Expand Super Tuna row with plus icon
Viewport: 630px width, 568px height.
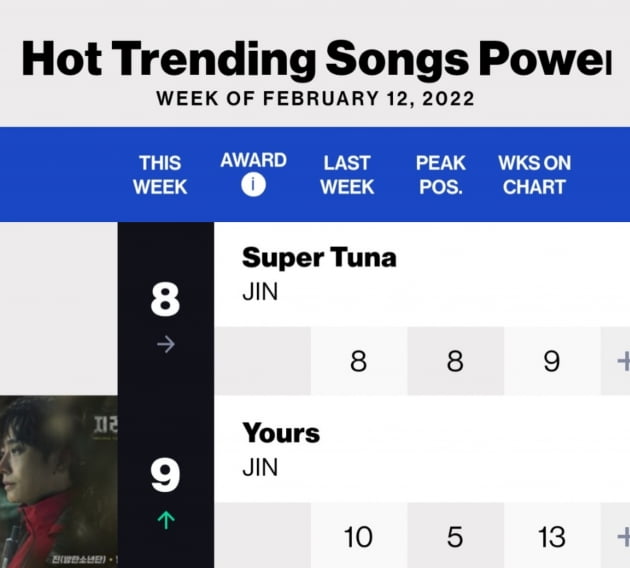coord(624,361)
